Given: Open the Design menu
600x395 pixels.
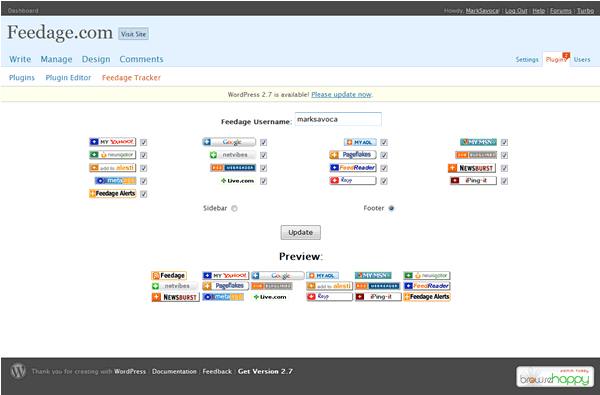Looking at the screenshot, I should [x=96, y=59].
